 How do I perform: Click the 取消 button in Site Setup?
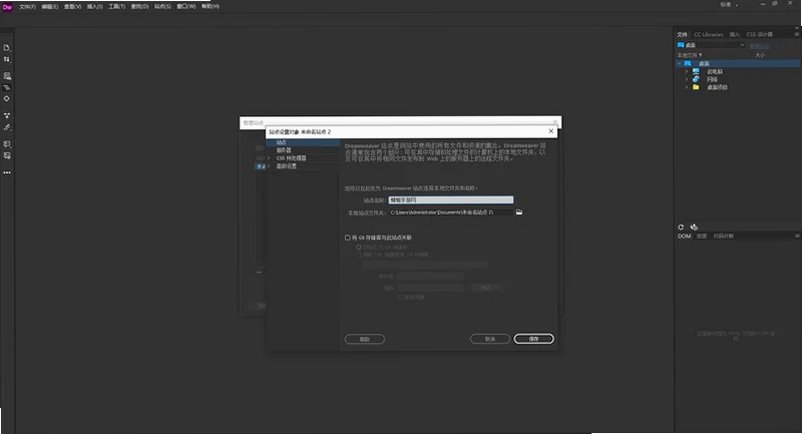click(490, 339)
